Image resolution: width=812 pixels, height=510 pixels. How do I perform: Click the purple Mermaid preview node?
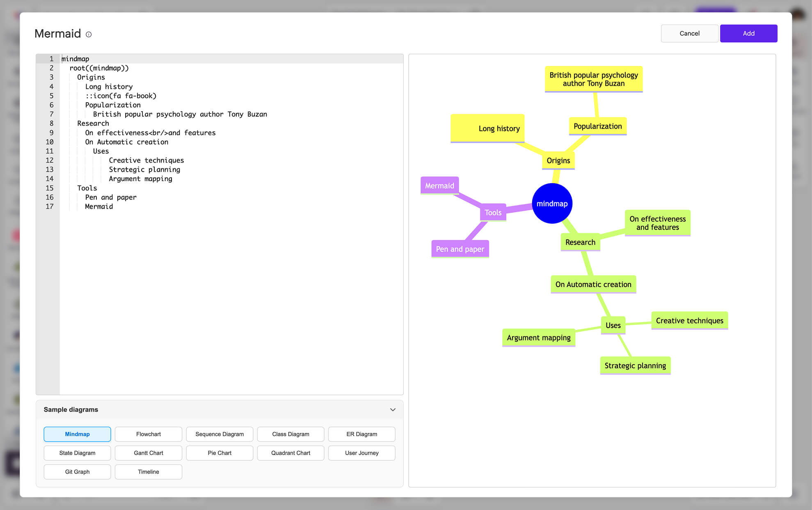[439, 186]
